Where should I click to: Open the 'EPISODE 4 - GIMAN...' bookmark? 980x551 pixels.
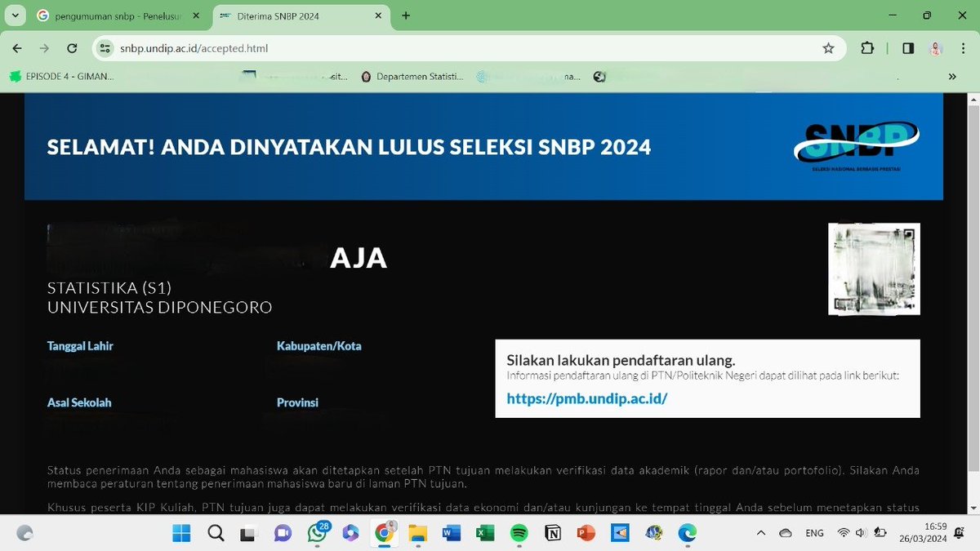tap(62, 77)
